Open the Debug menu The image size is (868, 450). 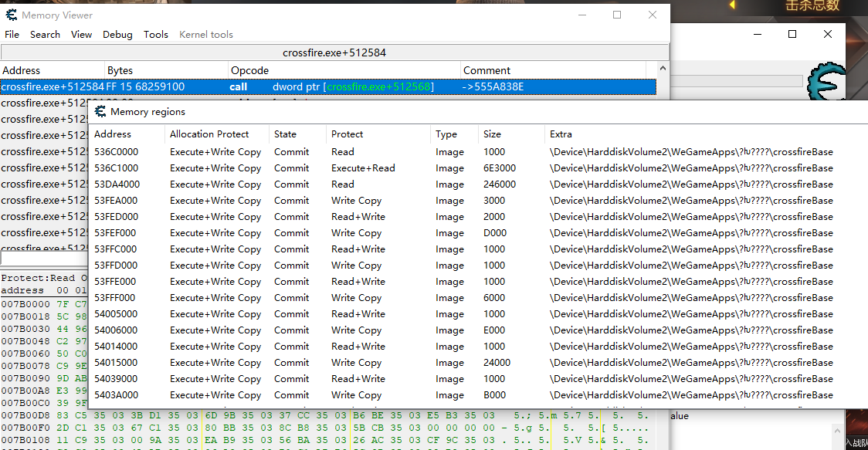[117, 34]
